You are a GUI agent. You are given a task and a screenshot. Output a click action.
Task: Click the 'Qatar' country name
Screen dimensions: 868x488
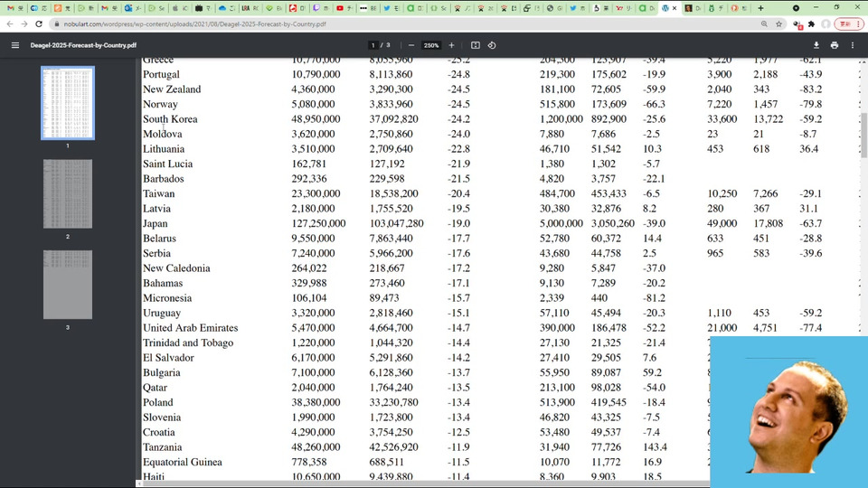point(155,388)
